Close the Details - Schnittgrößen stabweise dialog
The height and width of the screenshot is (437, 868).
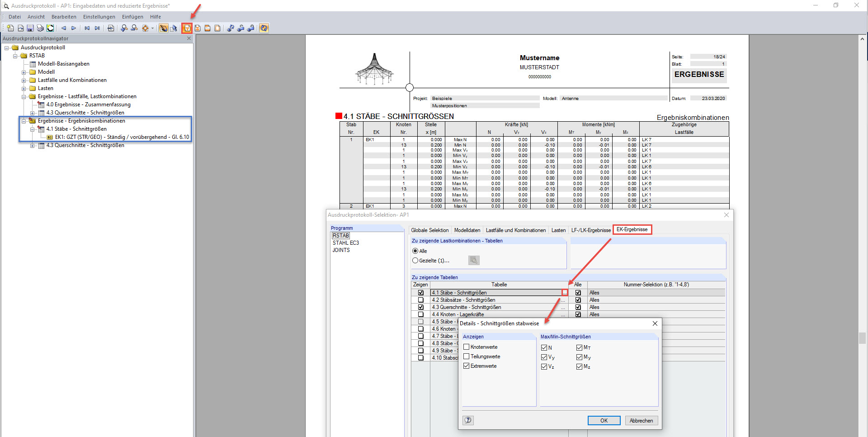click(655, 323)
